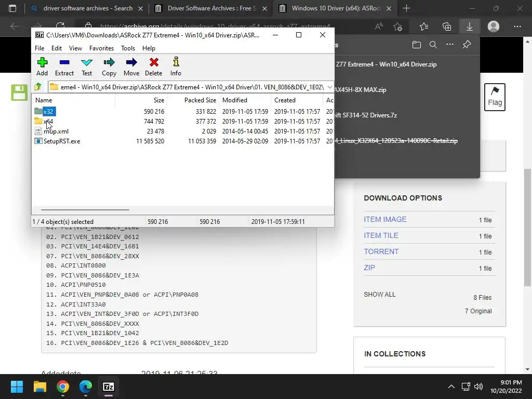Open the Favorites menu in 7-Zip

pos(101,48)
